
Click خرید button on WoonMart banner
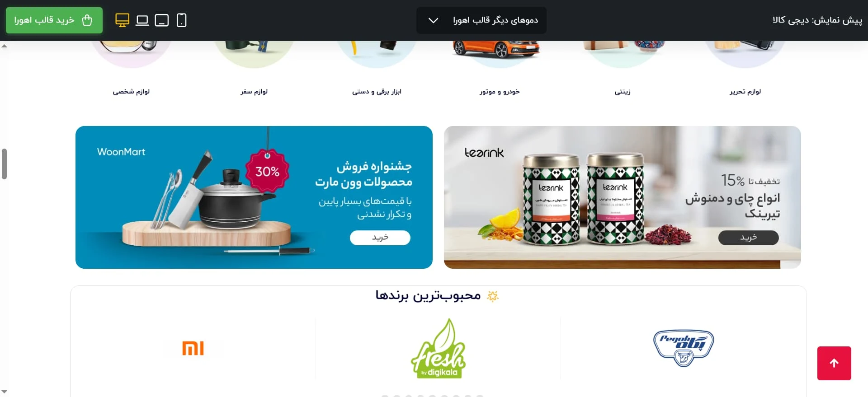tap(380, 238)
